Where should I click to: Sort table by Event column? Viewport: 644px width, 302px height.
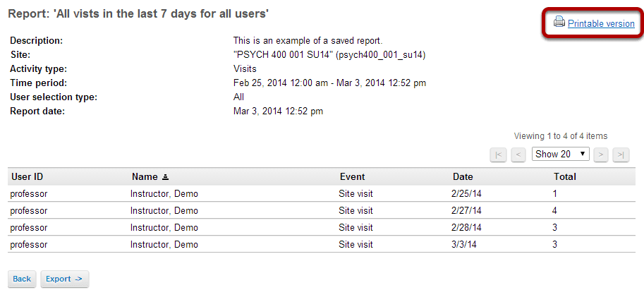[x=353, y=177]
